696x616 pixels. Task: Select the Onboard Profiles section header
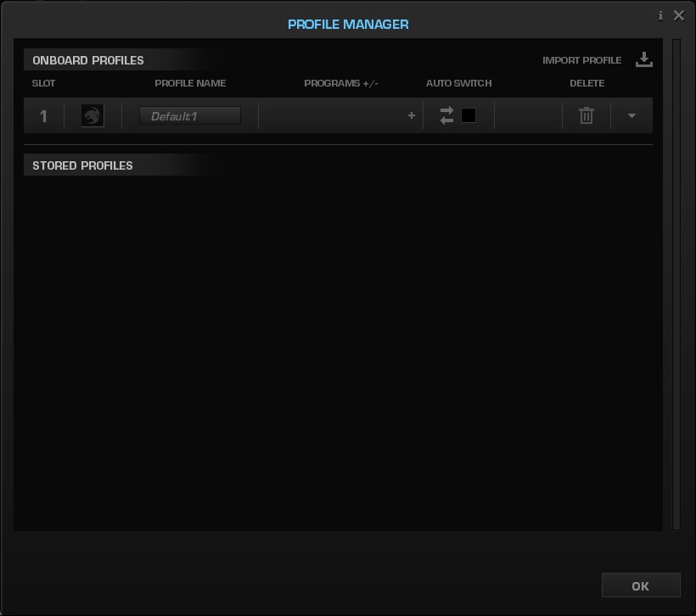[88, 60]
